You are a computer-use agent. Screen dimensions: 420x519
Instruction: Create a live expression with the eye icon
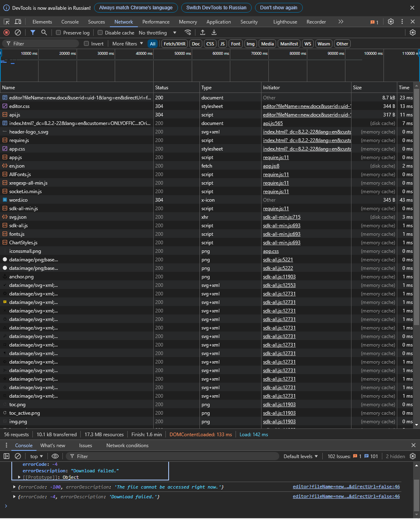tap(55, 456)
